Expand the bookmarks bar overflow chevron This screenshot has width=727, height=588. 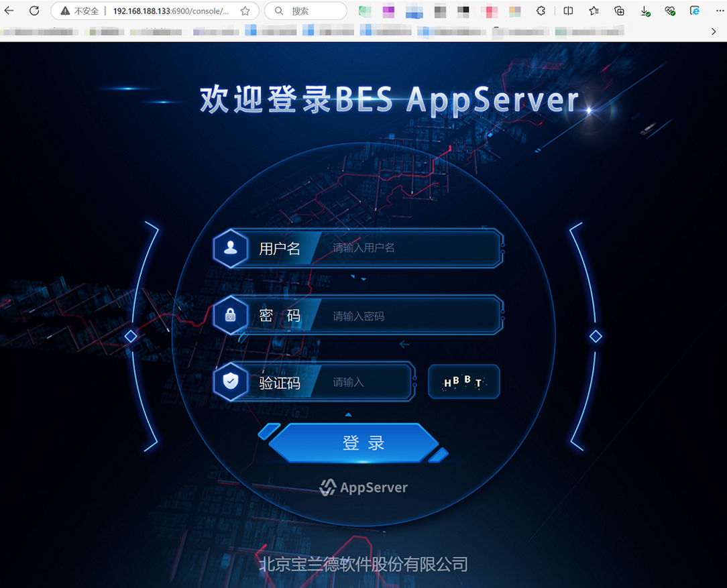[x=714, y=32]
